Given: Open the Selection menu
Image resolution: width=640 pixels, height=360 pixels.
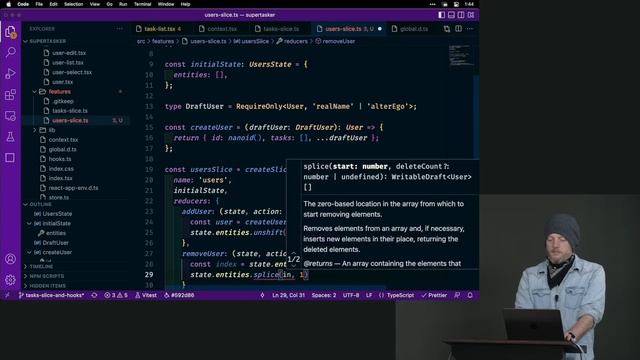Looking at the screenshot, I should click(73, 4).
